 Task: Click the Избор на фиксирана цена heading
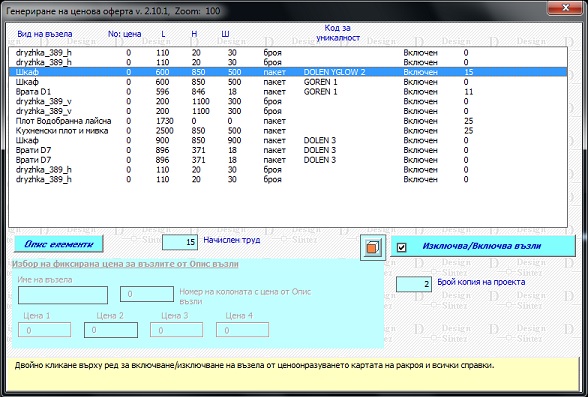tap(125, 264)
